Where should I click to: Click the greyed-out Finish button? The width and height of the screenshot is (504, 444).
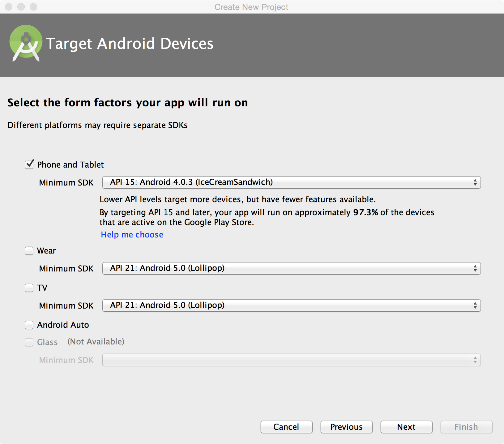click(466, 427)
